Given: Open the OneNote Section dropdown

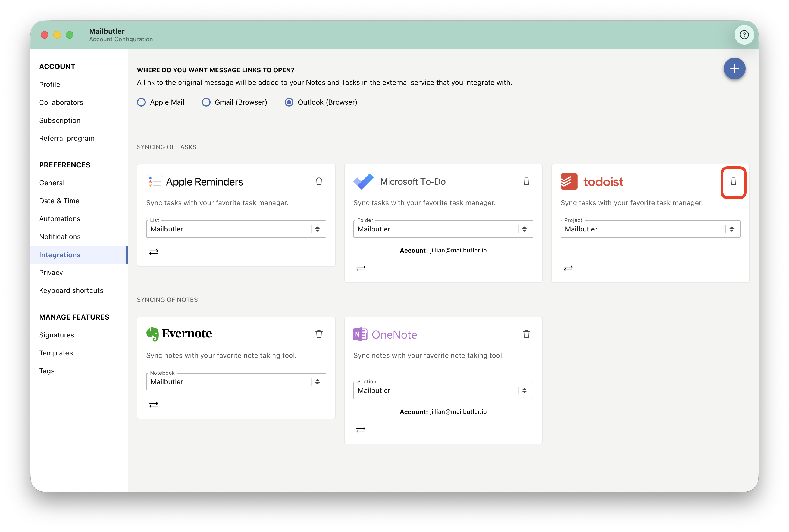Looking at the screenshot, I should 443,390.
